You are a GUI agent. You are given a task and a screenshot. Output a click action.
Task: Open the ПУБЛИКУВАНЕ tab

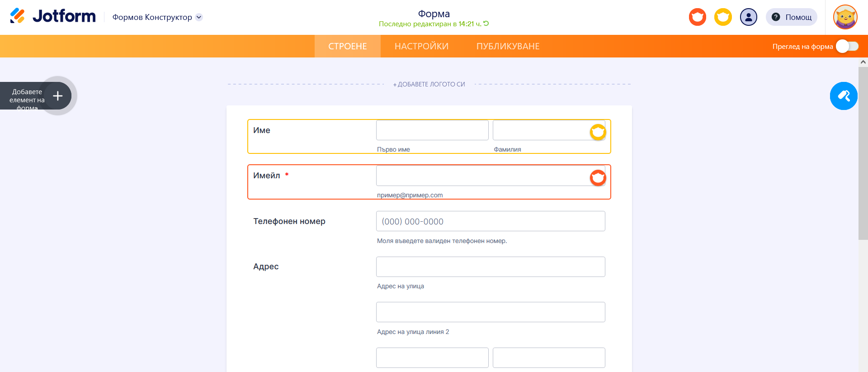(x=508, y=46)
